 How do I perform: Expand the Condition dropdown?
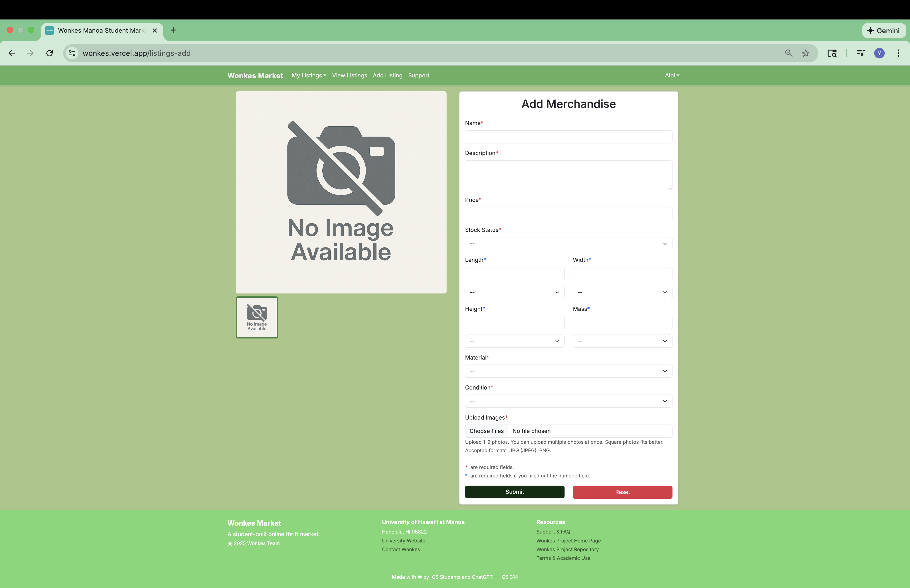point(568,401)
